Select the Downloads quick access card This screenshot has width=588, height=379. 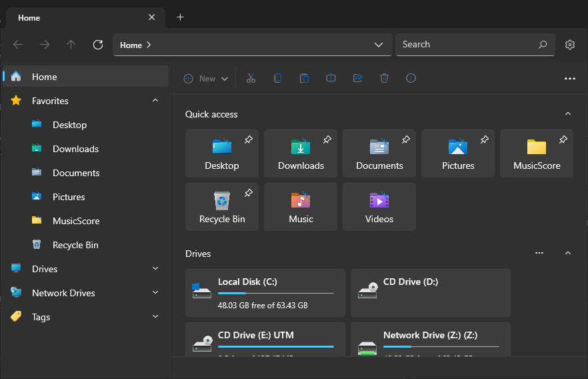click(301, 153)
